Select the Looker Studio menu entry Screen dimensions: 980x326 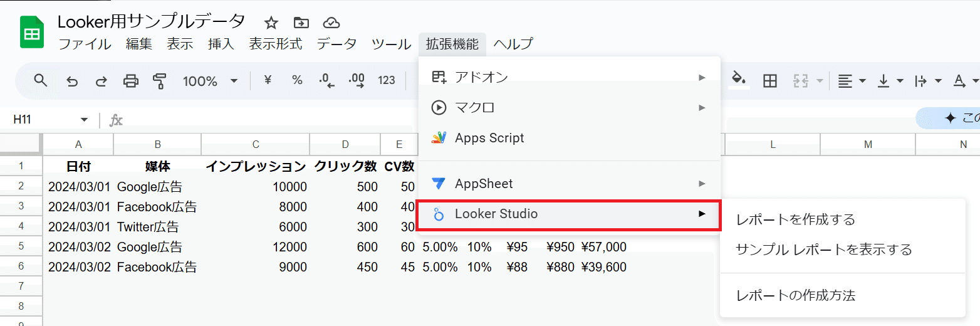pos(570,214)
